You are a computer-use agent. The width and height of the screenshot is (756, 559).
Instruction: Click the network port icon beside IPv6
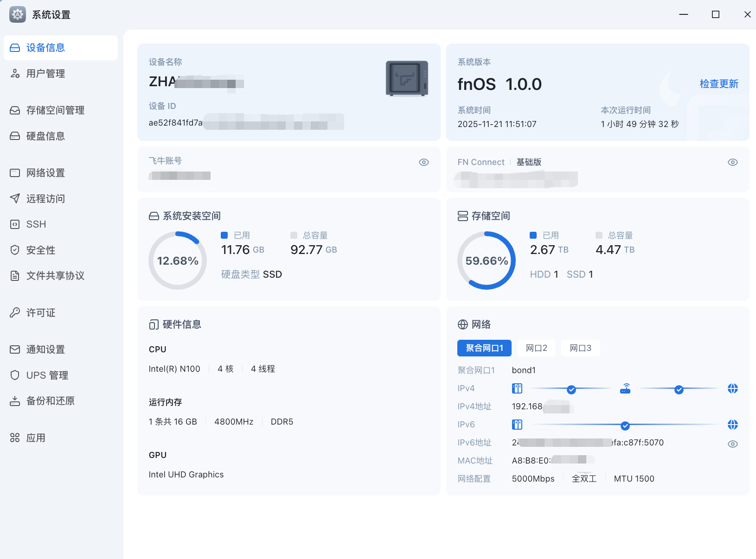517,425
